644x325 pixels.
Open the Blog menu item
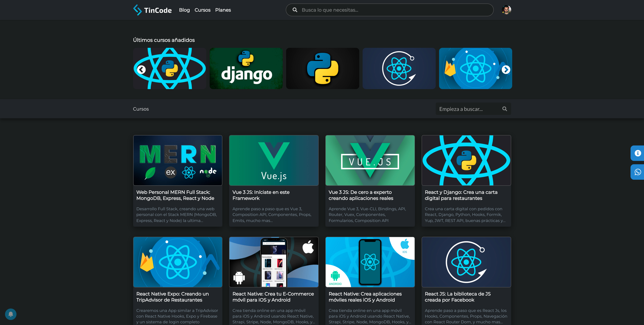(x=184, y=10)
